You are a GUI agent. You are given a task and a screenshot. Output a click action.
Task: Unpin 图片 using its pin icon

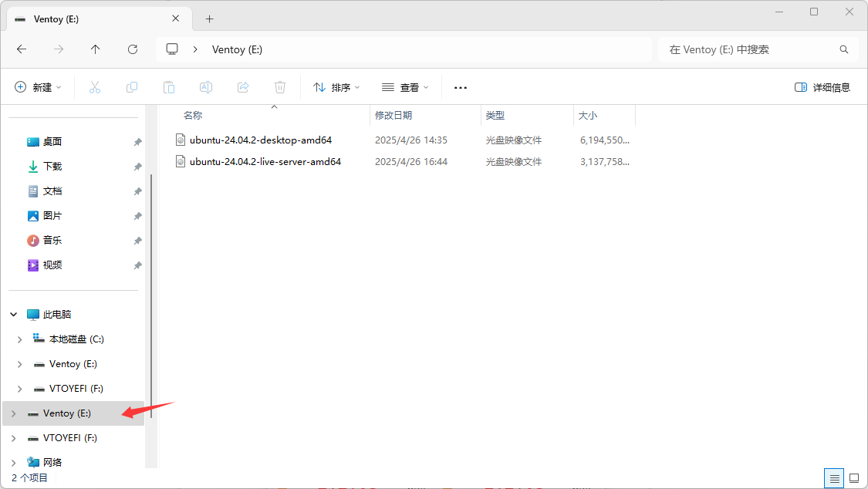[x=138, y=216]
